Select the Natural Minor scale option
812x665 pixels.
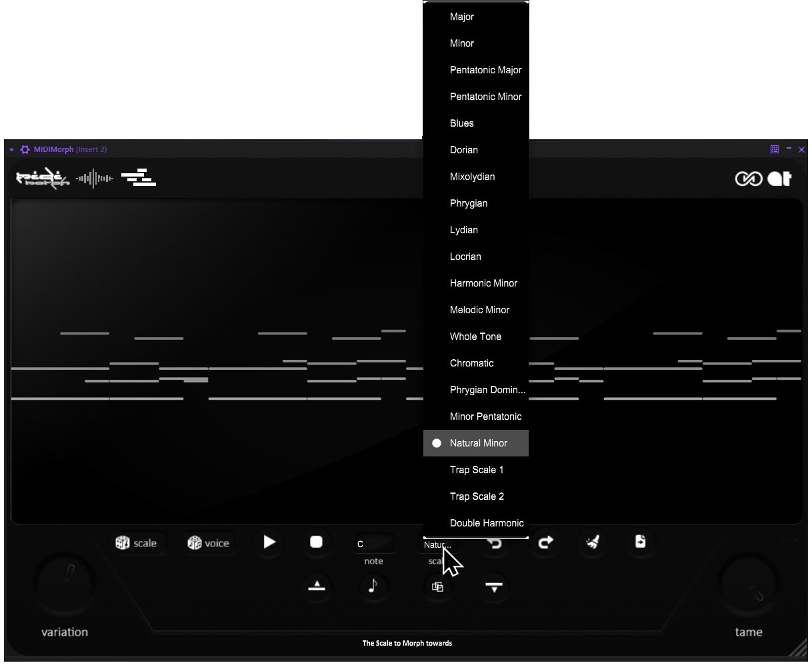click(x=478, y=443)
